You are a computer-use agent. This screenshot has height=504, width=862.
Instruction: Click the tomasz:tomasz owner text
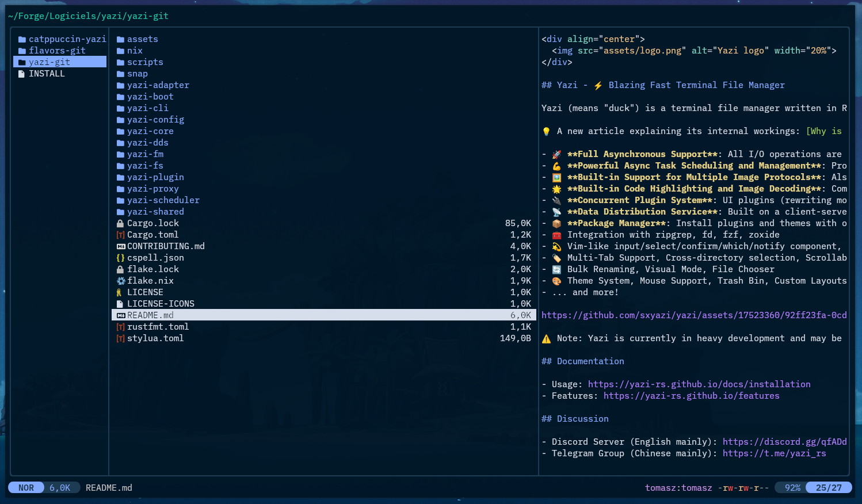678,488
